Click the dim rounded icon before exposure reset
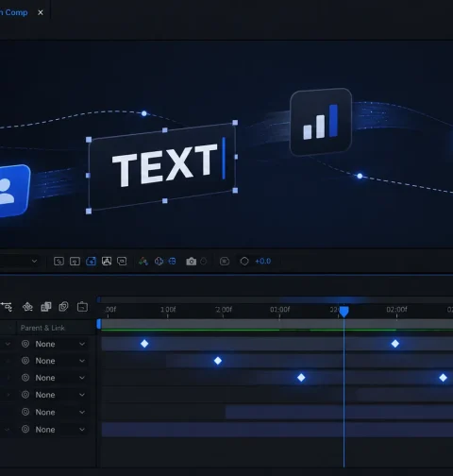Screen dimensions: 453x476 [x=225, y=262]
